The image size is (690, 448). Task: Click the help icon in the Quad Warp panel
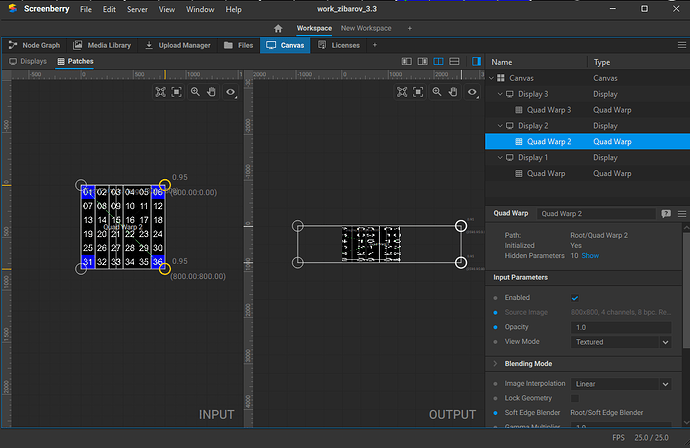click(x=666, y=213)
